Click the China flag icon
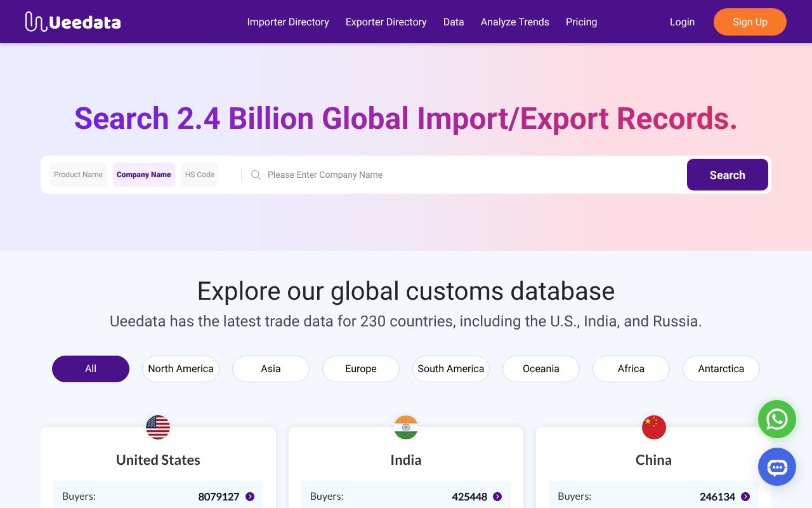The image size is (812, 508). tap(653, 427)
